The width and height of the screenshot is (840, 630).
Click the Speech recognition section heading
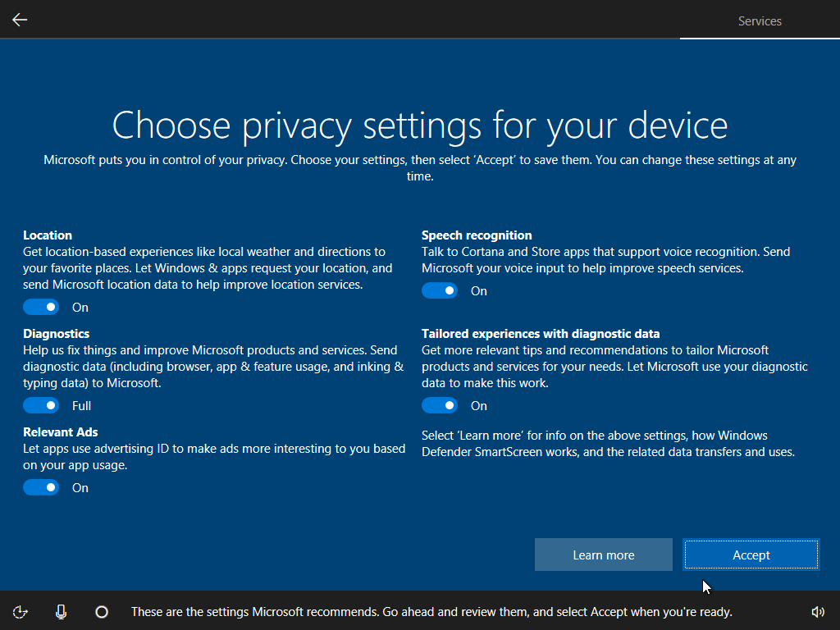click(x=477, y=235)
